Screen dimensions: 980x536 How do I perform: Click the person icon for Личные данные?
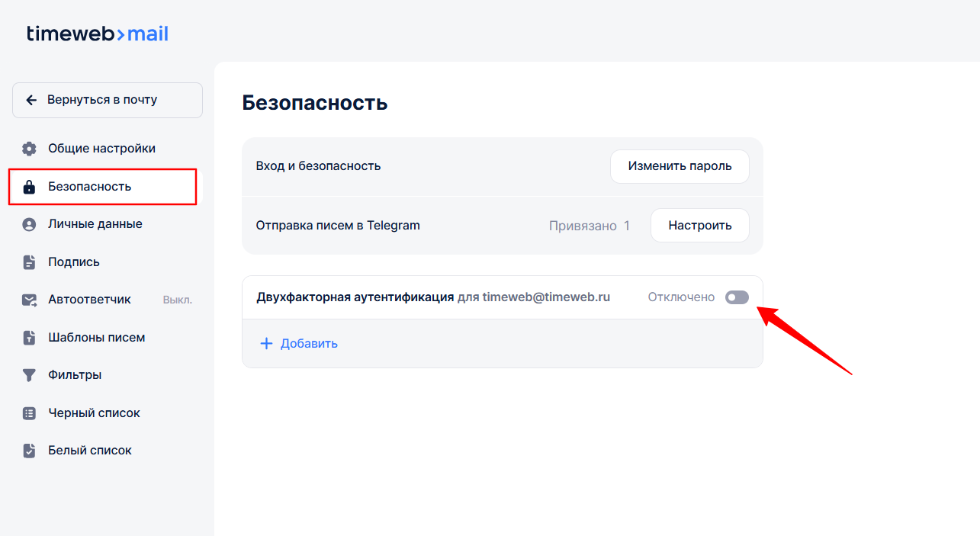tap(29, 224)
